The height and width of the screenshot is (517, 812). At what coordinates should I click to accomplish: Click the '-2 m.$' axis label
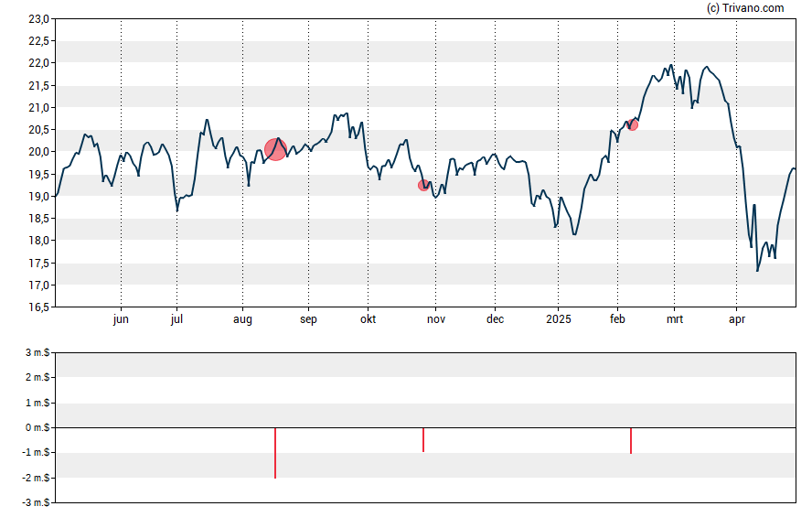click(x=36, y=478)
